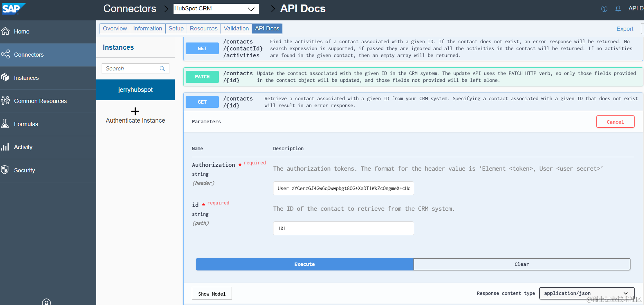Click the Export link
Viewport: 644px width, 305px height.
[x=625, y=29]
